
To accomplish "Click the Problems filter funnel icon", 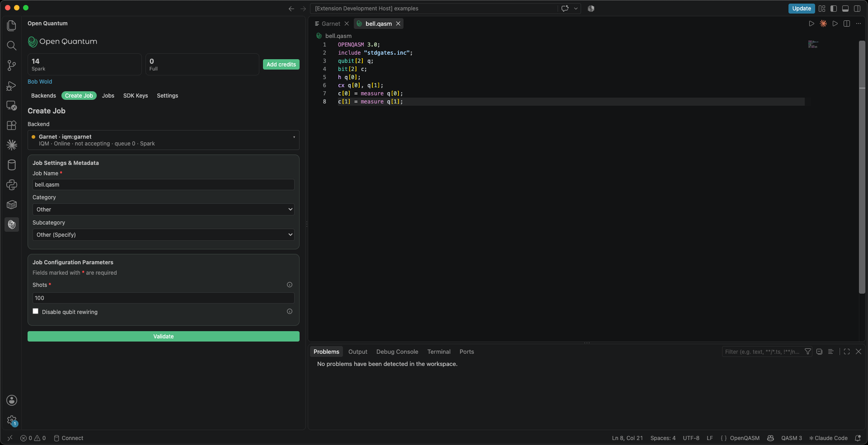I will pos(808,352).
